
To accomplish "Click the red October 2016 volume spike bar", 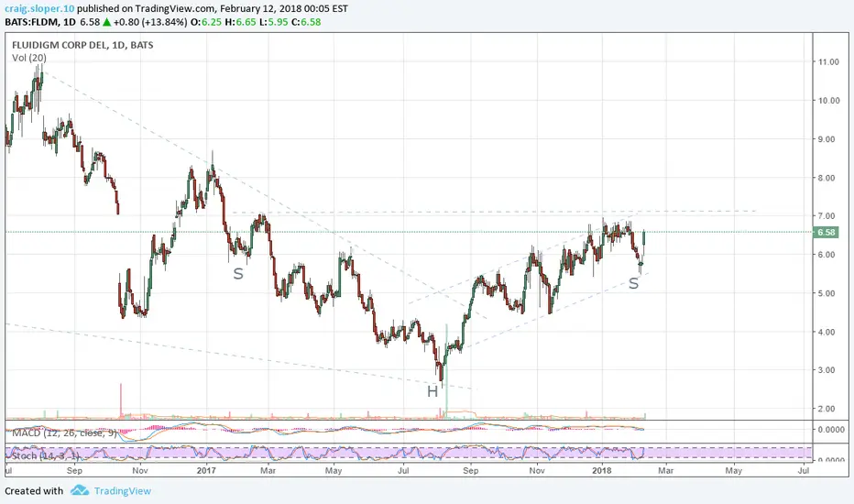I will [121, 401].
